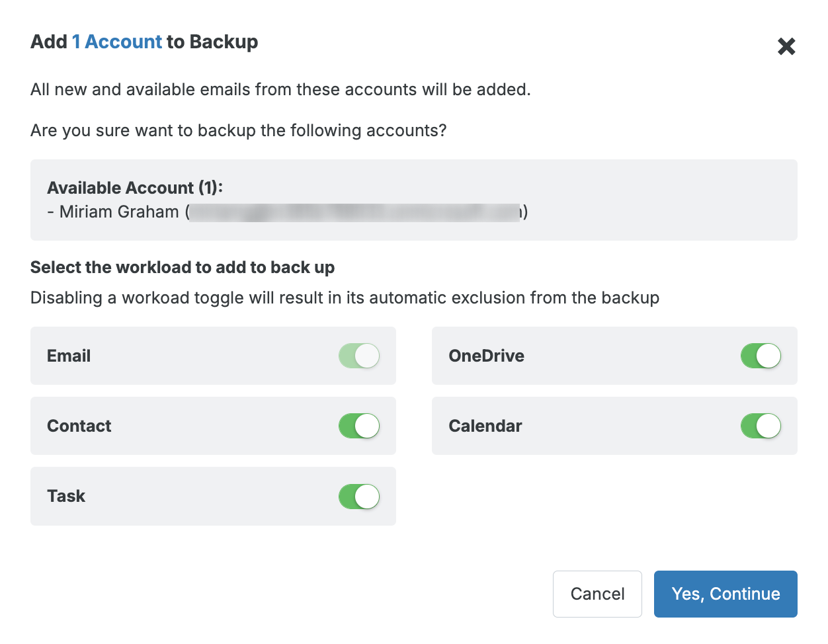Image resolution: width=828 pixels, height=644 pixels.
Task: Select the Miriam Graham account entry
Action: [x=288, y=212]
